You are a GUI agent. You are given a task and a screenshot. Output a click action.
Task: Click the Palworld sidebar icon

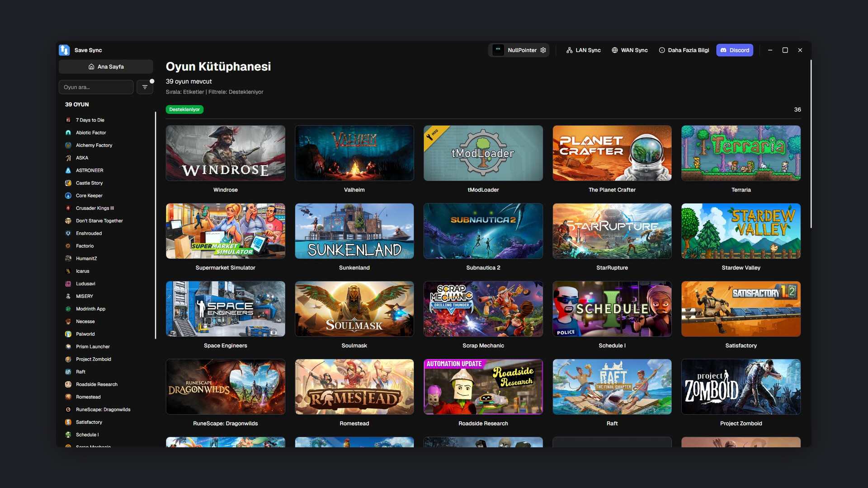point(68,334)
